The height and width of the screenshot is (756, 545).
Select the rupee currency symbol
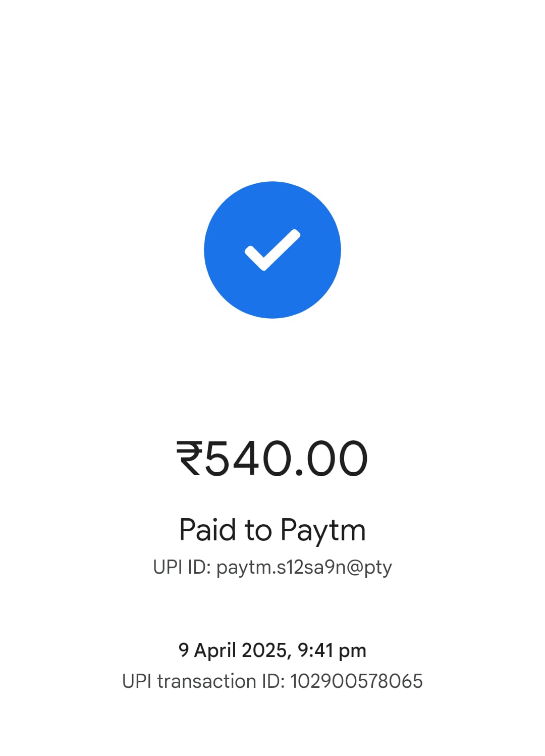[189, 458]
